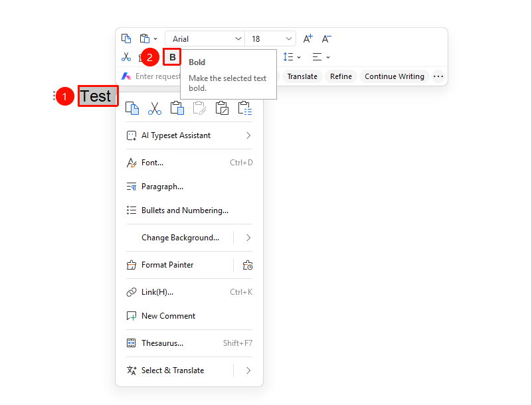Click the Refine button
This screenshot has height=405, width=532.
(x=341, y=76)
